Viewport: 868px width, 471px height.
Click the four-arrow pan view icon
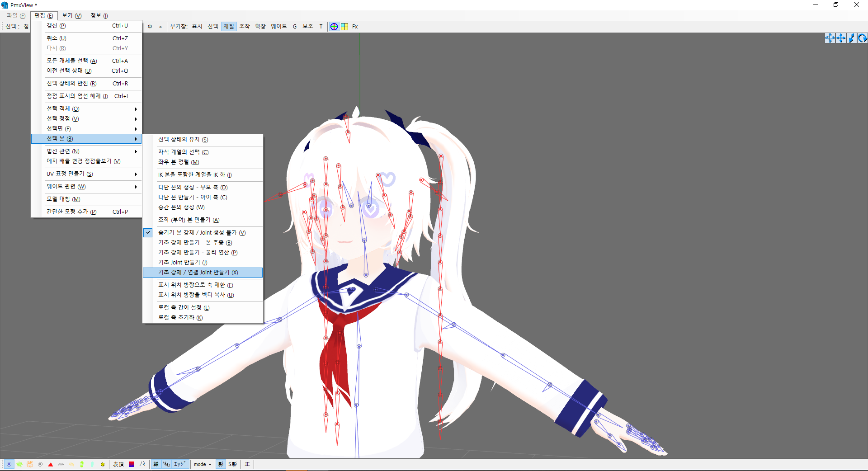click(x=841, y=38)
